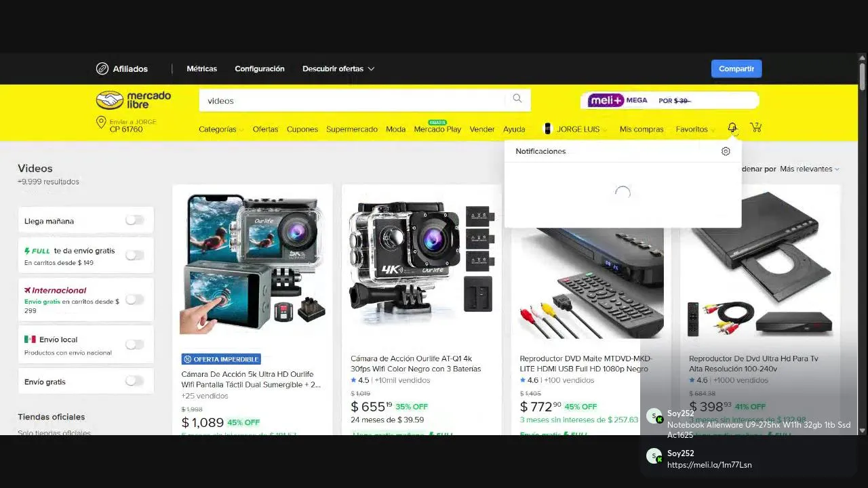Image resolution: width=868 pixels, height=488 pixels.
Task: Click the JORGE LUIS profile avatar
Action: [x=548, y=129]
